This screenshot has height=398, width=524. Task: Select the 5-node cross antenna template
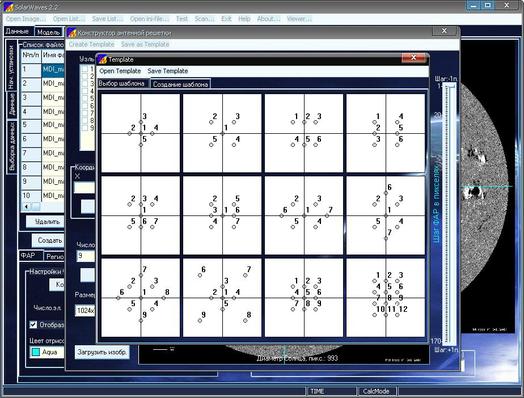coord(140,133)
